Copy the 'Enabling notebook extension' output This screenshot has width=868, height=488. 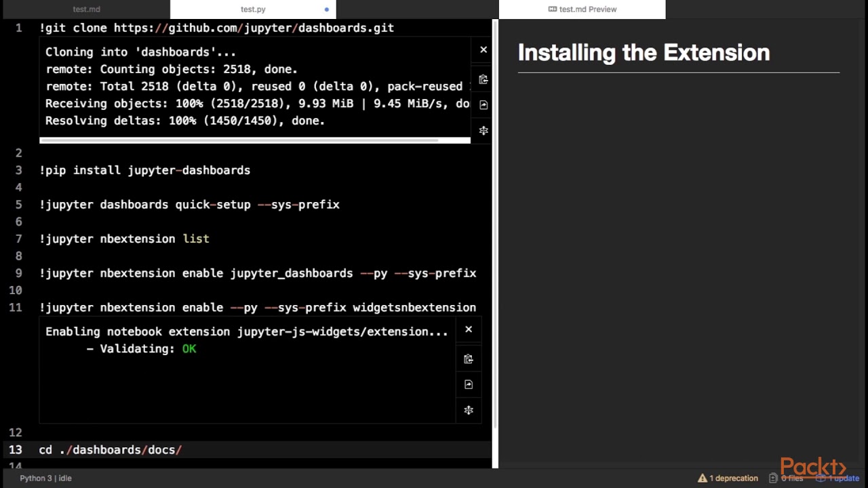coord(469,359)
